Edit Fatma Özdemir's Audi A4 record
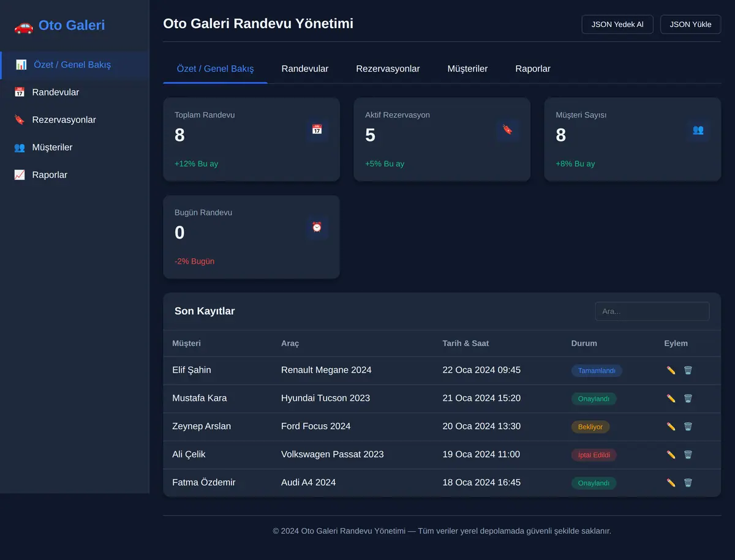 [x=671, y=483]
